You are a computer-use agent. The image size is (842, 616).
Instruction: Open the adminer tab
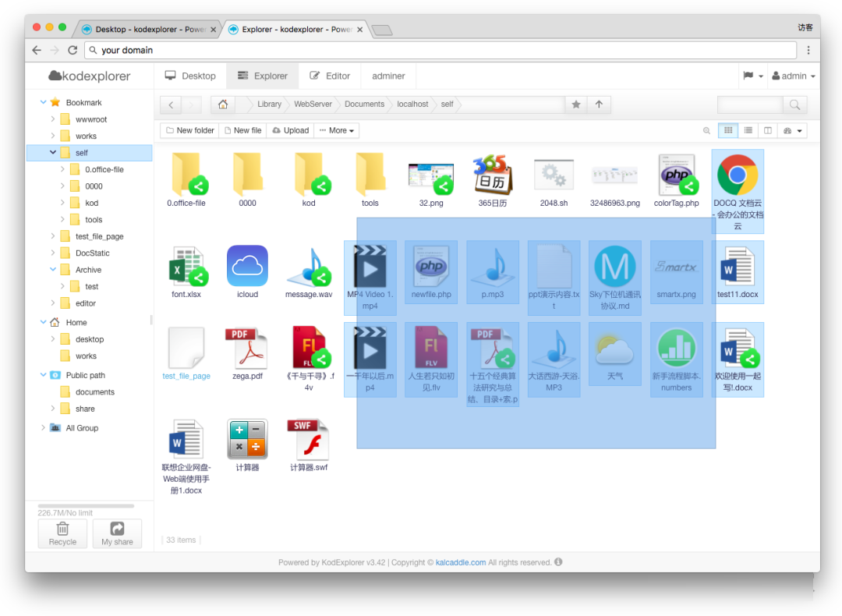387,76
